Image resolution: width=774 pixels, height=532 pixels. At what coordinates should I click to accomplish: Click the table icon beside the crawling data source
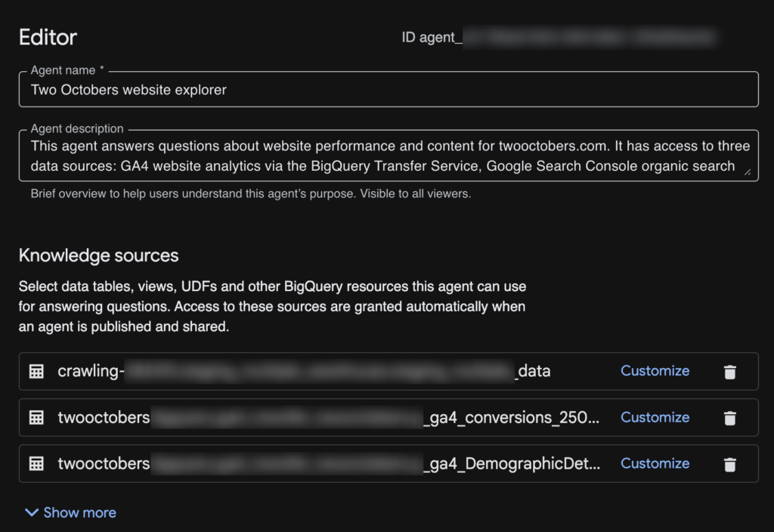pos(36,371)
